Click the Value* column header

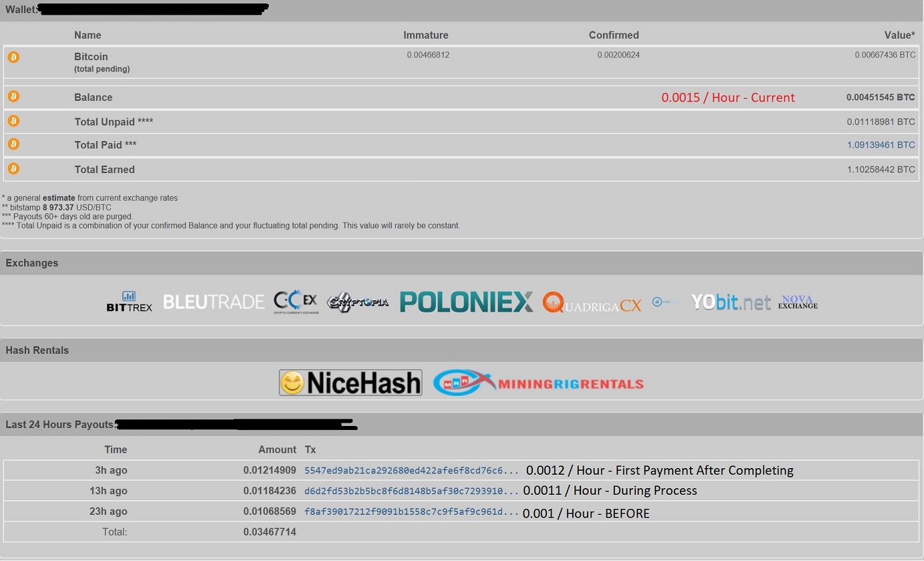(899, 35)
